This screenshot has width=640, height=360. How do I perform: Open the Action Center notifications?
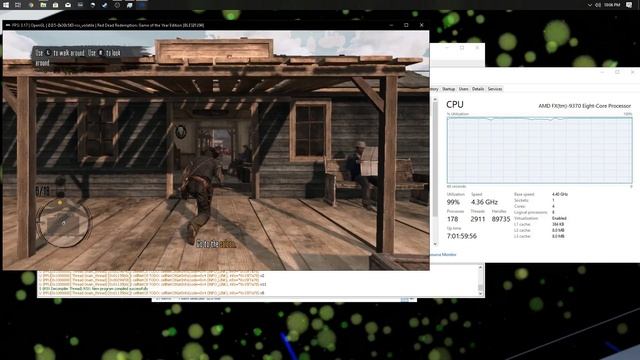click(x=629, y=5)
